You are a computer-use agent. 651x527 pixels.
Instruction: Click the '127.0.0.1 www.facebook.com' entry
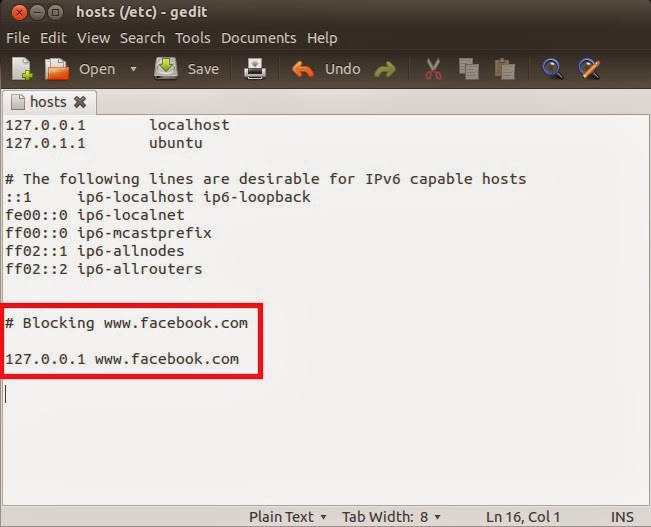coord(122,359)
